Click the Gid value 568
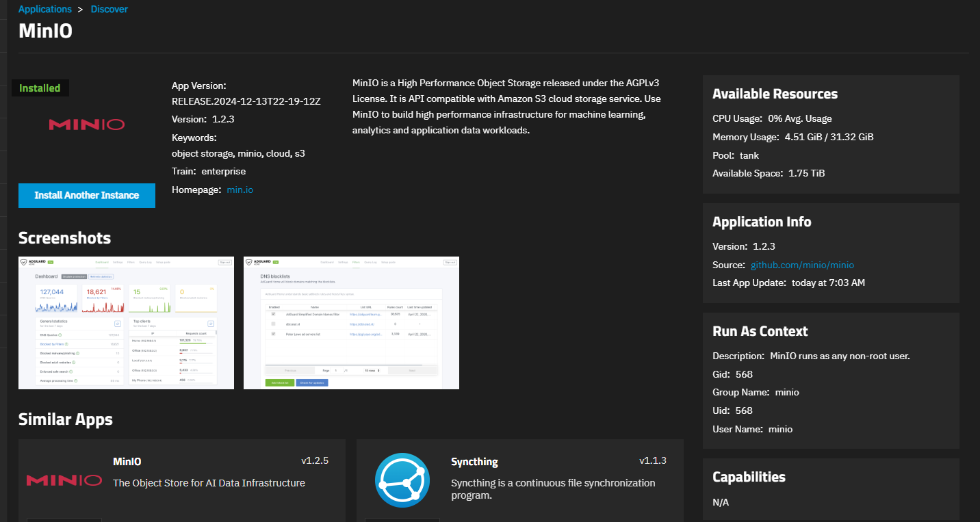Image resolution: width=980 pixels, height=522 pixels. tap(744, 374)
